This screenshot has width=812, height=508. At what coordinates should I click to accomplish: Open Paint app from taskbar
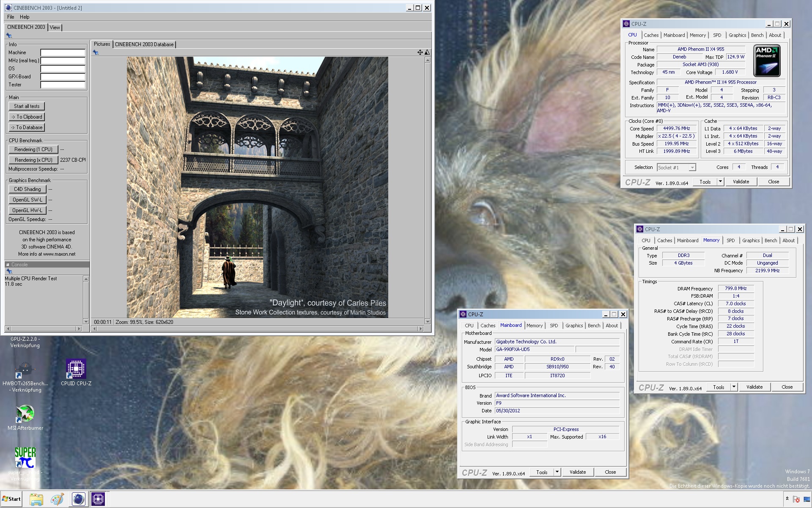coord(57,499)
